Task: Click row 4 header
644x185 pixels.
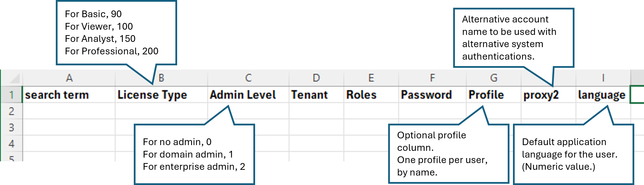Action: tap(11, 144)
